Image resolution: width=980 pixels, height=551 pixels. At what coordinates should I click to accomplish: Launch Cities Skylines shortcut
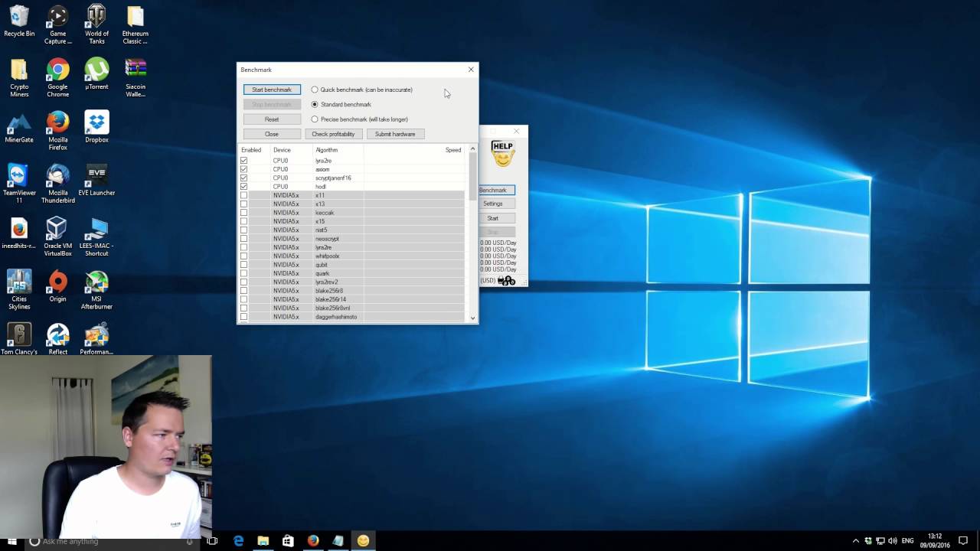pos(19,290)
